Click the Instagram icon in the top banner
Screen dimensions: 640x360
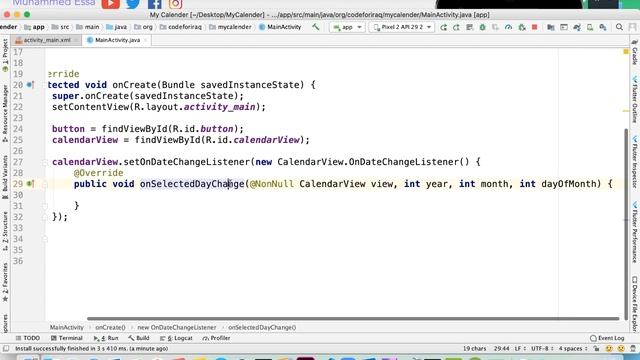176,4
